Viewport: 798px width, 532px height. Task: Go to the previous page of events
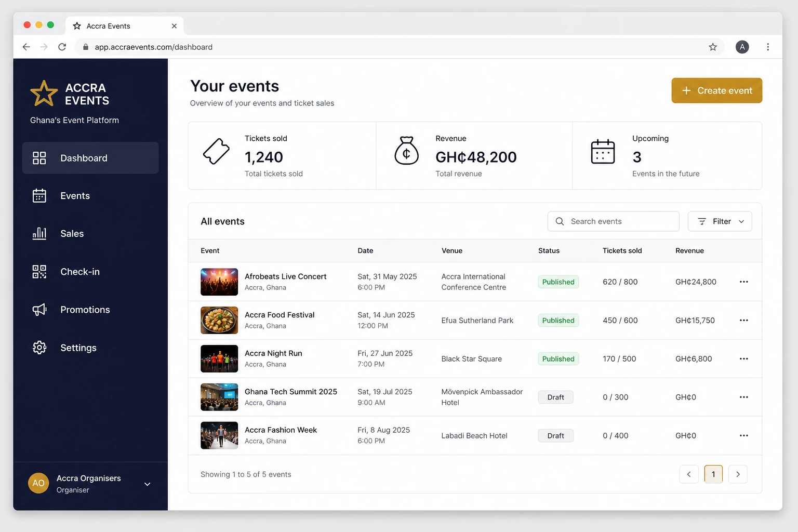pyautogui.click(x=689, y=474)
